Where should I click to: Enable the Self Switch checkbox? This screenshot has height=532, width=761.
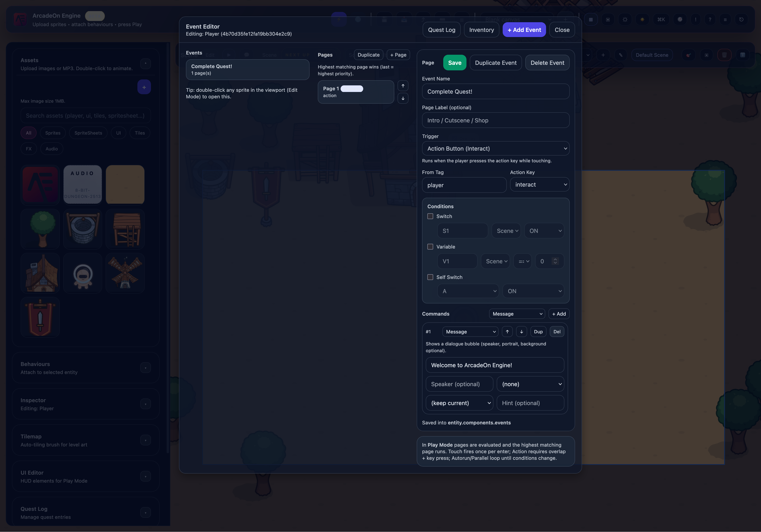tap(430, 277)
